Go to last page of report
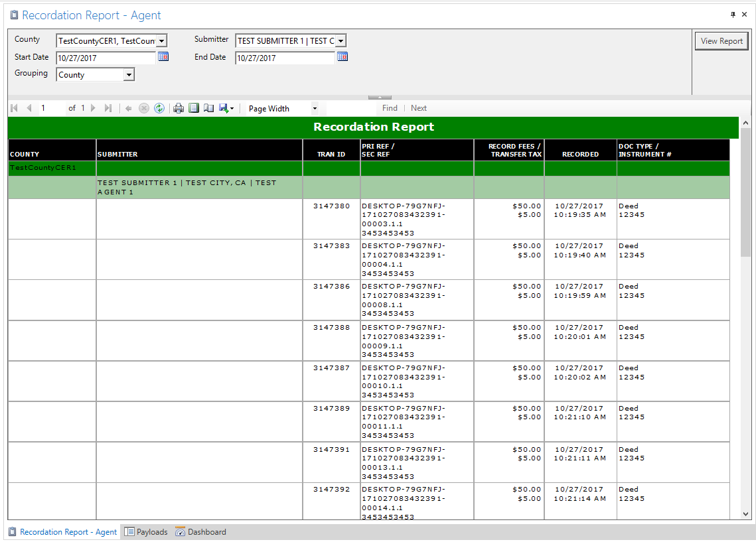Image resolution: width=756 pixels, height=544 pixels. pos(108,108)
